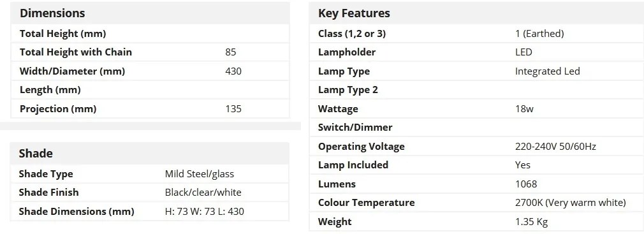The image size is (644, 234).
Task: Select the Shade section header
Action: (x=36, y=154)
